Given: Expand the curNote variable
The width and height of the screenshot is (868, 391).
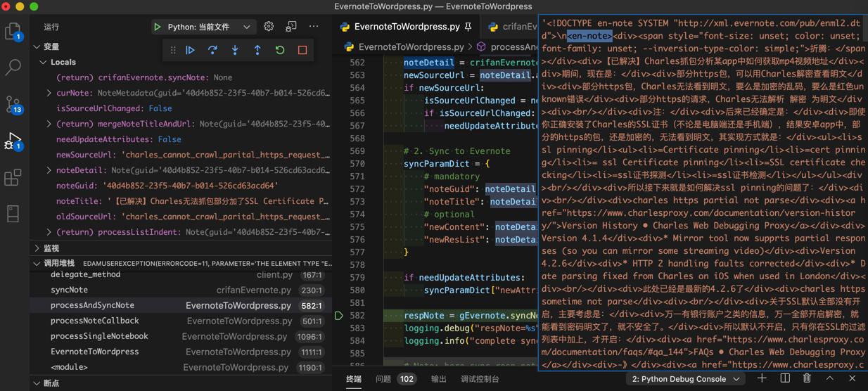Looking at the screenshot, I should (x=49, y=93).
